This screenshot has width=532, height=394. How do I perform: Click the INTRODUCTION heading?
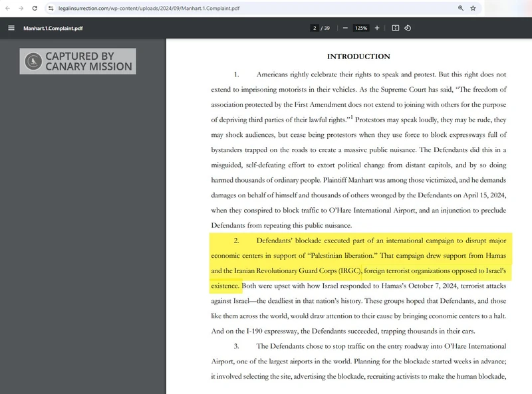(358, 56)
